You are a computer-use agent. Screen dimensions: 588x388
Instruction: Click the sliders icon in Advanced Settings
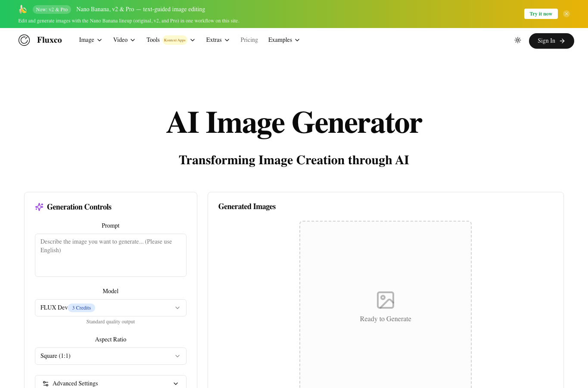pyautogui.click(x=46, y=384)
